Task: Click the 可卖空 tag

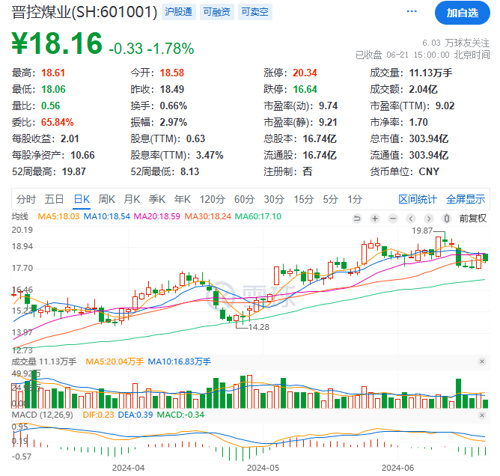Action: 255,12
